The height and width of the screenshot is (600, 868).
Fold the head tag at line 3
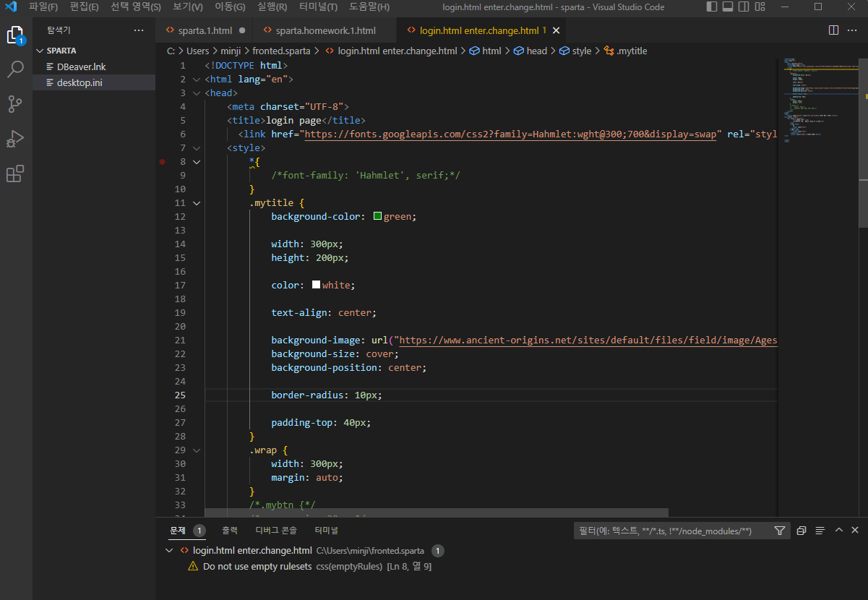[x=197, y=93]
